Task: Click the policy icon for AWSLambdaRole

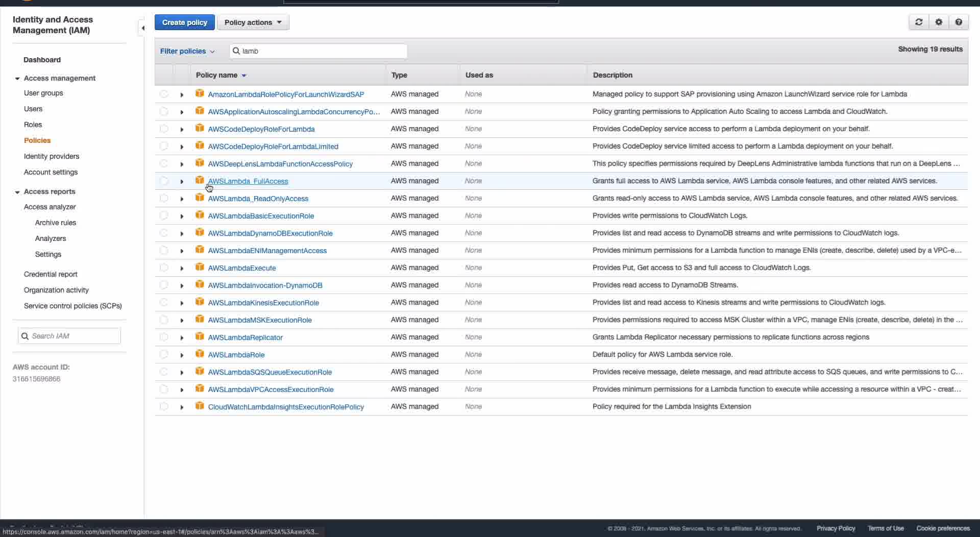Action: 200,354
